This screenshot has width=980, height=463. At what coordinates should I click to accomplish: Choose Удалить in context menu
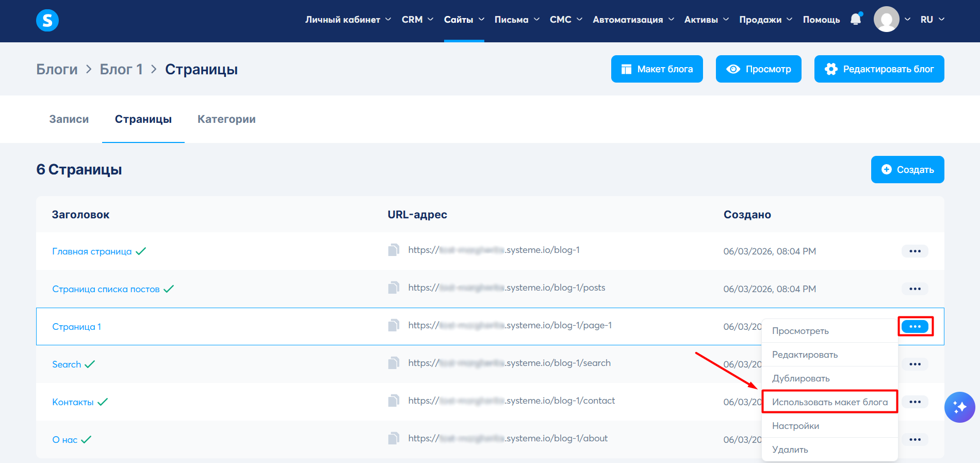pos(829,450)
